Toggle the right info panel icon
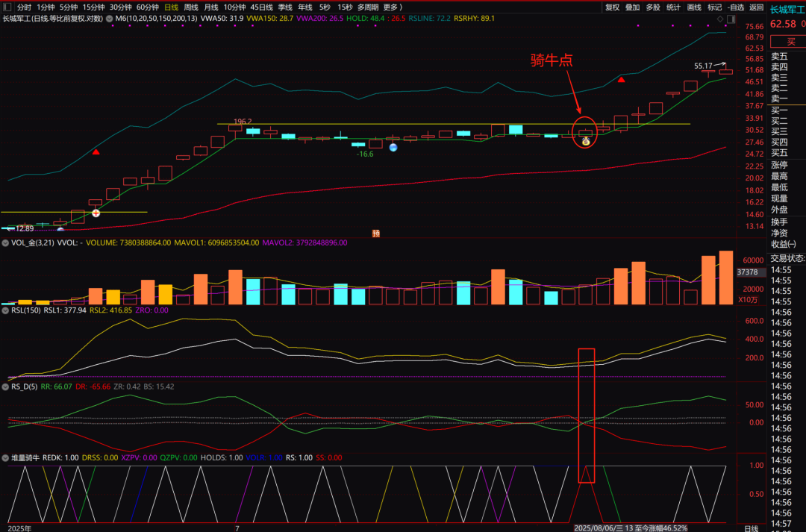The height and width of the screenshot is (532, 806). 731,19
